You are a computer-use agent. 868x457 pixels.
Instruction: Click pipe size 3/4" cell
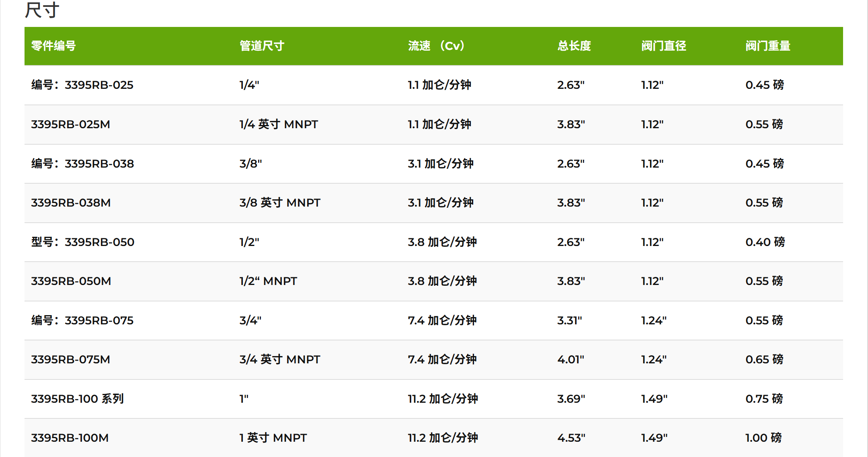(x=250, y=320)
